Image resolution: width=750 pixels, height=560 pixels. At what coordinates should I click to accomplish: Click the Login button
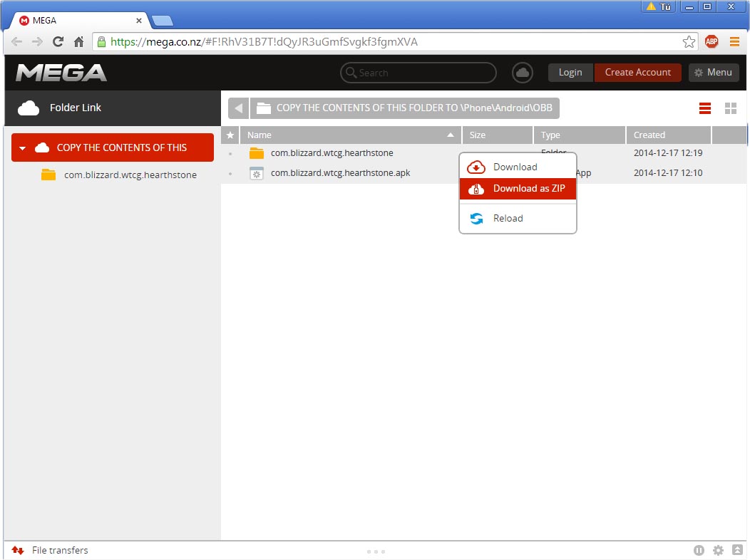(x=570, y=73)
